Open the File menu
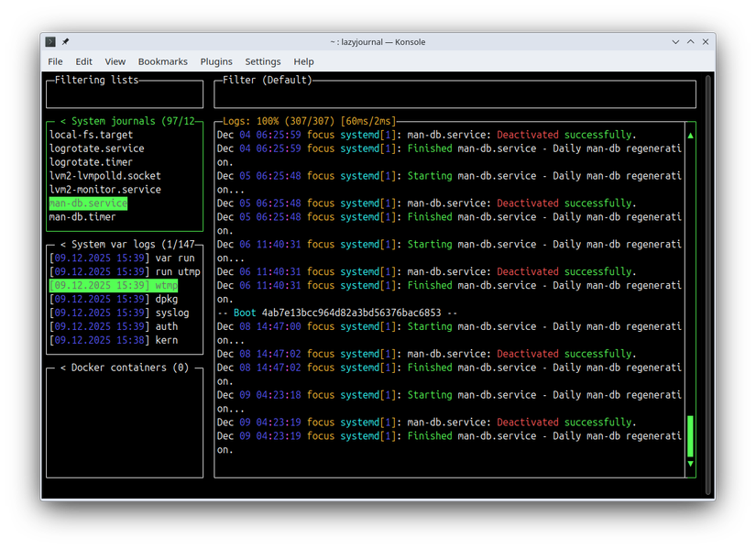This screenshot has width=756, height=549. (x=55, y=61)
